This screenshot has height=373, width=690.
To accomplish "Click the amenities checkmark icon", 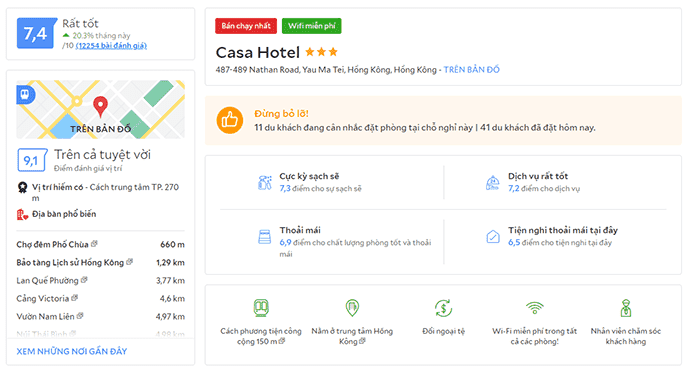I will point(493,237).
